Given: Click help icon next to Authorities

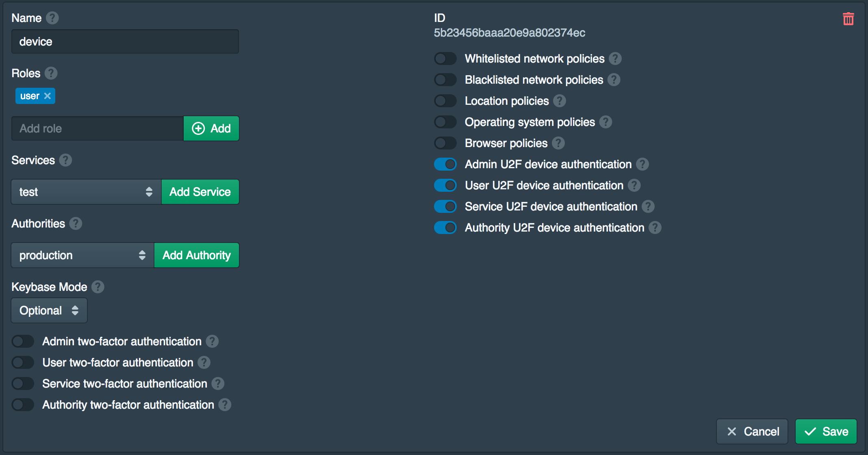Looking at the screenshot, I should tap(76, 223).
